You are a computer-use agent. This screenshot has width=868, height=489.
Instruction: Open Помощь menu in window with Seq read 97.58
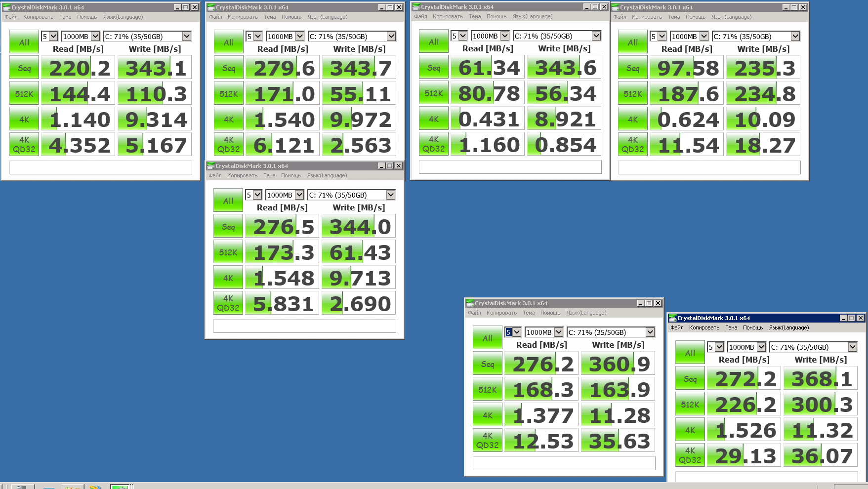[x=696, y=17]
